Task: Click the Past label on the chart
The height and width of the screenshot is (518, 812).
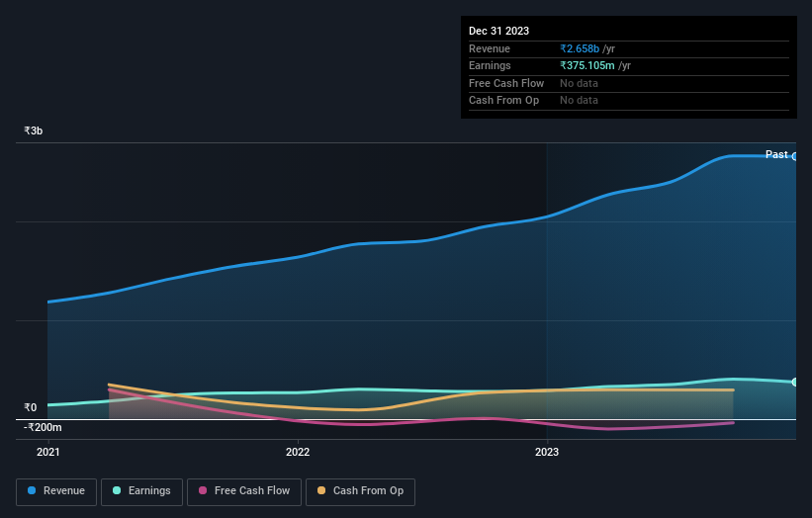Action: [776, 155]
